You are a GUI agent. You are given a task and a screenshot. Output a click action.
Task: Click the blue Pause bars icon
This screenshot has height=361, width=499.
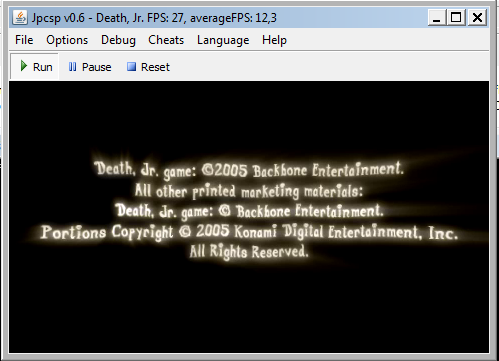[72, 67]
